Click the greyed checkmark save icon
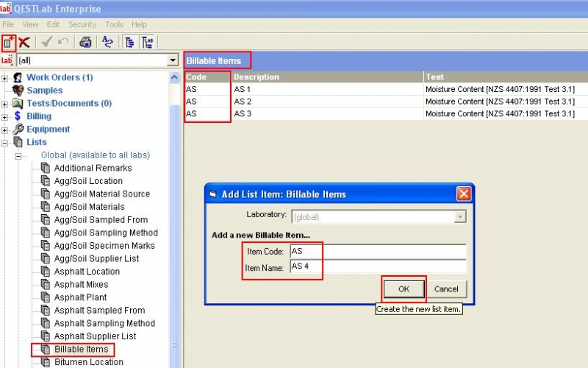Screen dimensions: 588x368 click(48, 42)
